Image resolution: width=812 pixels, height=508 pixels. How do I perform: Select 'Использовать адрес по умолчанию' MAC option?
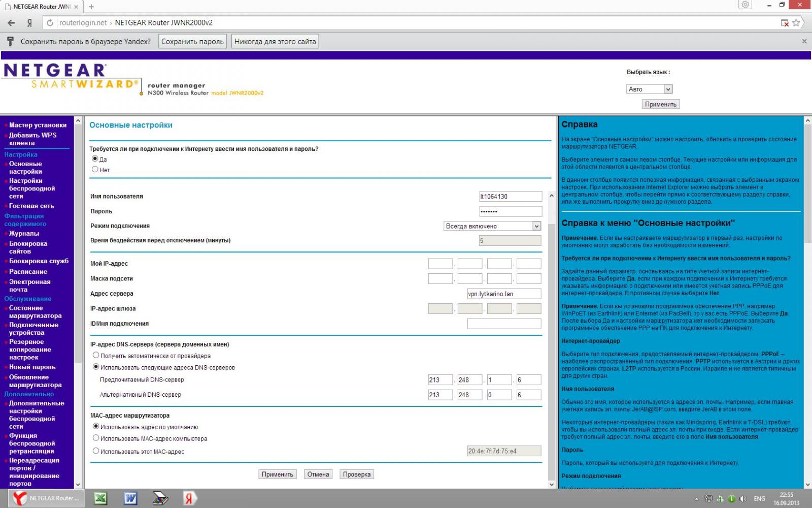[95, 426]
